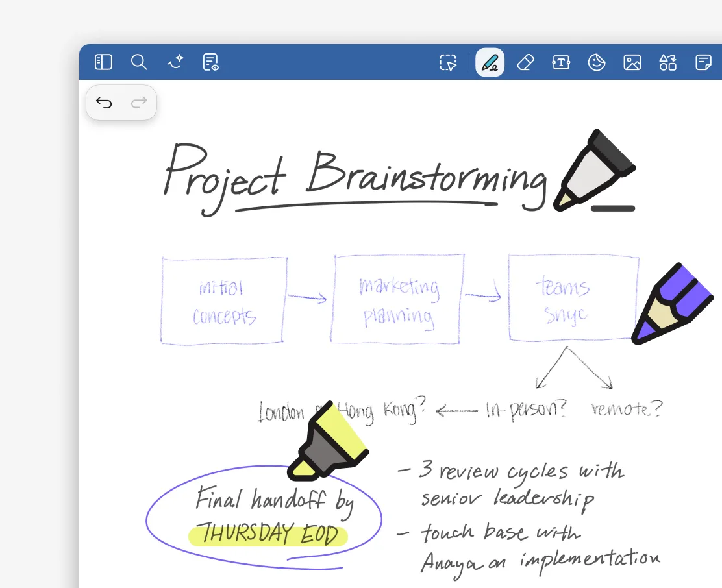Click the 'Project Brainstorming' handwritten title
The width and height of the screenshot is (722, 588).
(x=355, y=179)
